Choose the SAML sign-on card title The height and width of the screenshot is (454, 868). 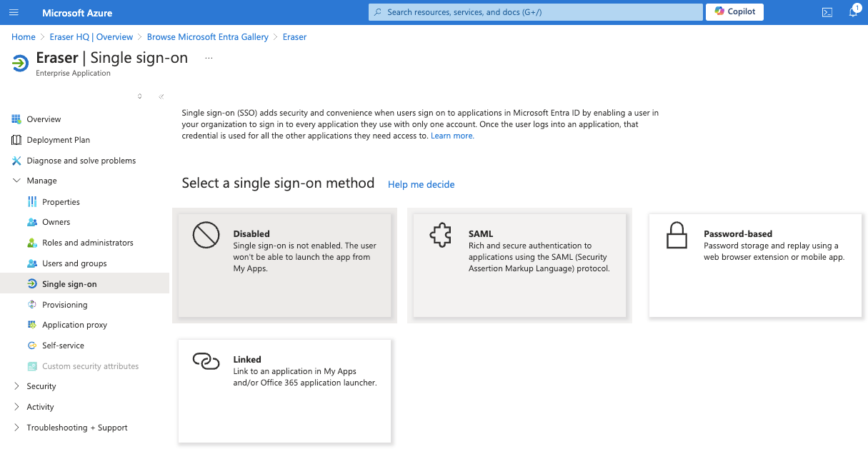481,233
